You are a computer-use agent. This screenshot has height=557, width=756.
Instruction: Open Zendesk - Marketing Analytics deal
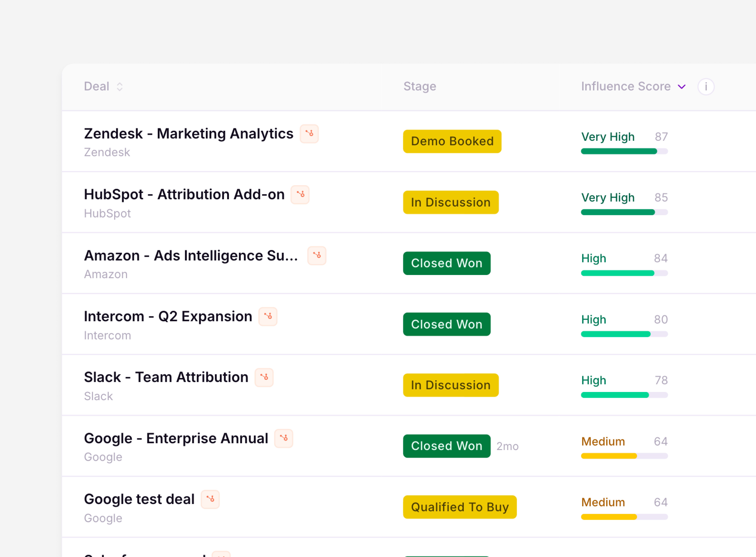[x=188, y=134]
